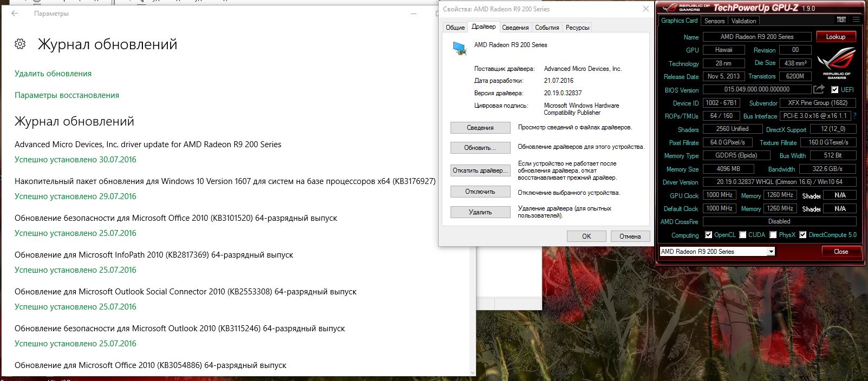Click the Успешно установлено 29.07.2016 link

75,196
